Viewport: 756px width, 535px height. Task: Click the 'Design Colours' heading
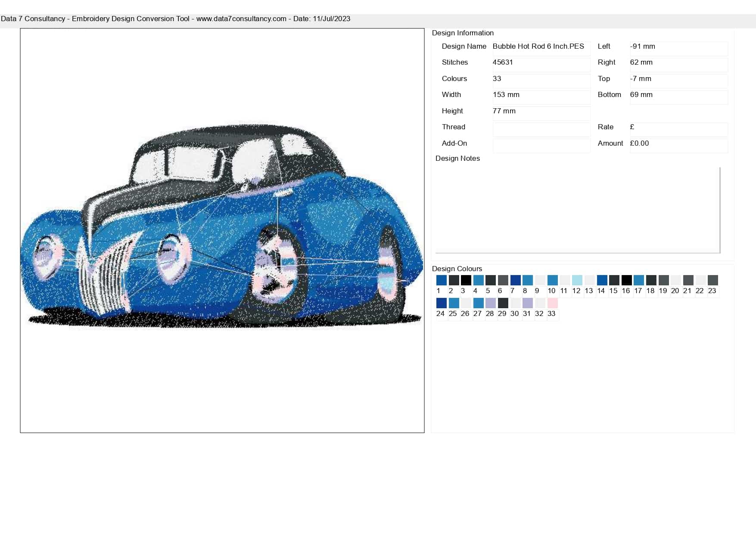click(x=457, y=269)
